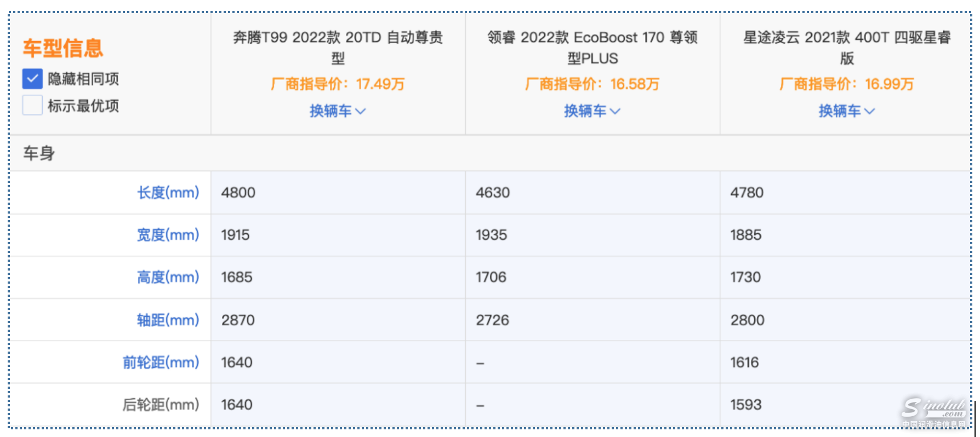This screenshot has height=437, width=980.
Task: Click 领睿 price 厂商指导价 16.58万
Action: pyautogui.click(x=592, y=84)
